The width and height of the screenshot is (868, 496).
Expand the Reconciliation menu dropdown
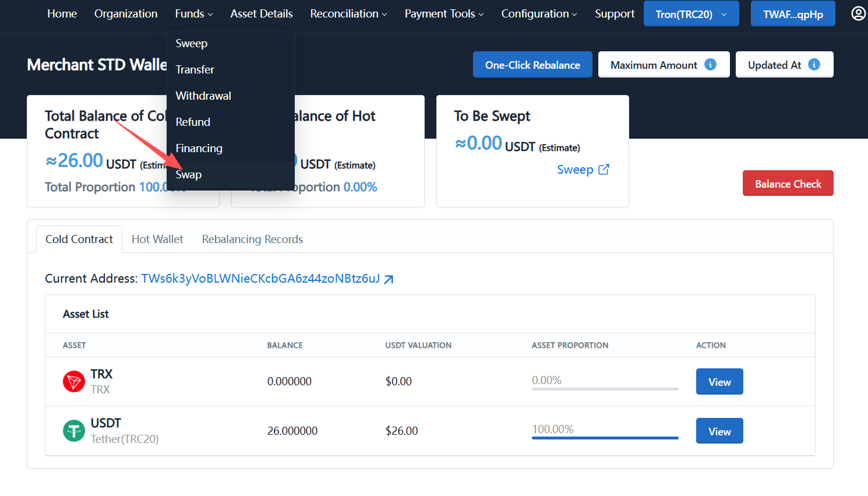pos(348,14)
